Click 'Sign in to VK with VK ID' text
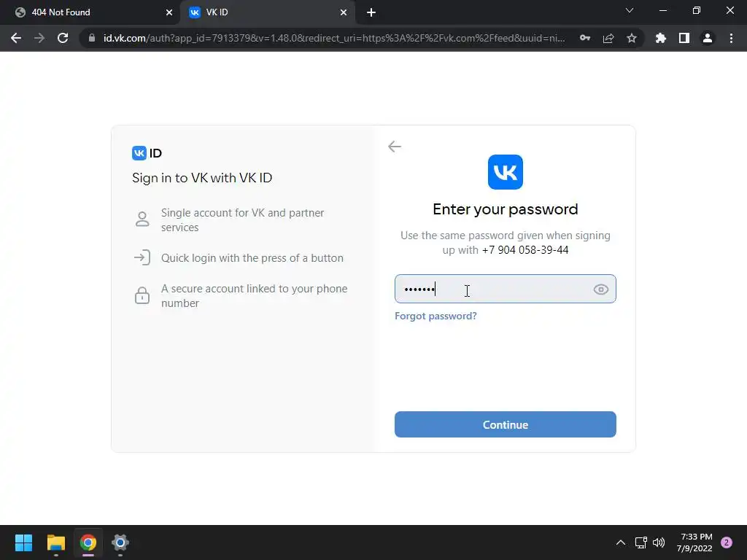The height and width of the screenshot is (560, 747). (x=202, y=178)
